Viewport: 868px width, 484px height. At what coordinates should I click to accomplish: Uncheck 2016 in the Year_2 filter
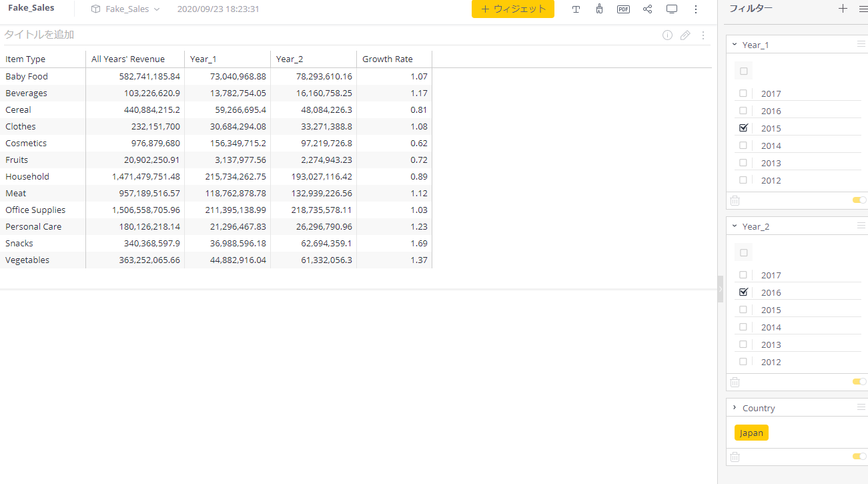click(x=743, y=292)
